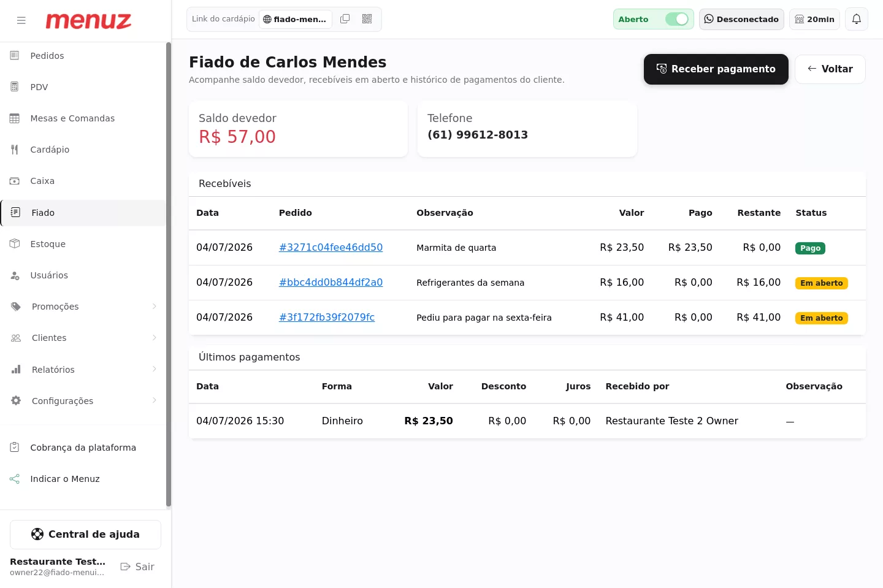The image size is (883, 588).
Task: Click the store icon beside 20min
Action: 800,19
